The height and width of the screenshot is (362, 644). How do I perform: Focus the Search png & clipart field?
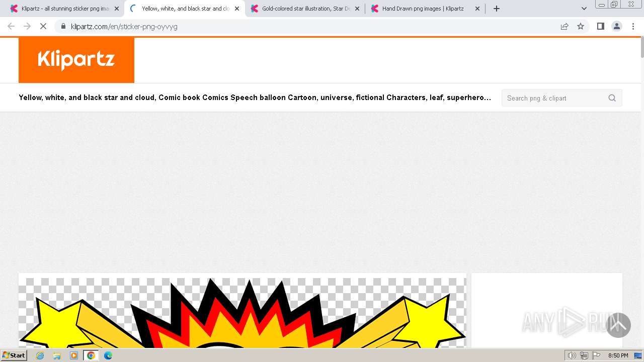561,98
